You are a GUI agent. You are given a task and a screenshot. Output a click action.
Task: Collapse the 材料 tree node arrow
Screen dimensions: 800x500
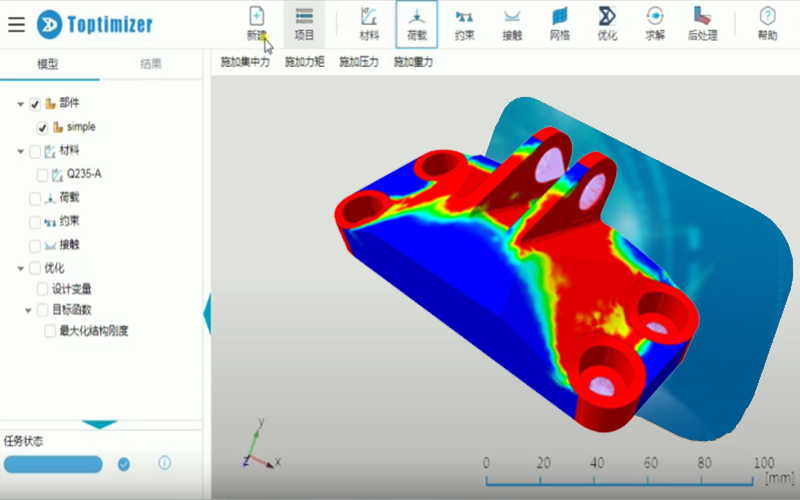pyautogui.click(x=21, y=151)
